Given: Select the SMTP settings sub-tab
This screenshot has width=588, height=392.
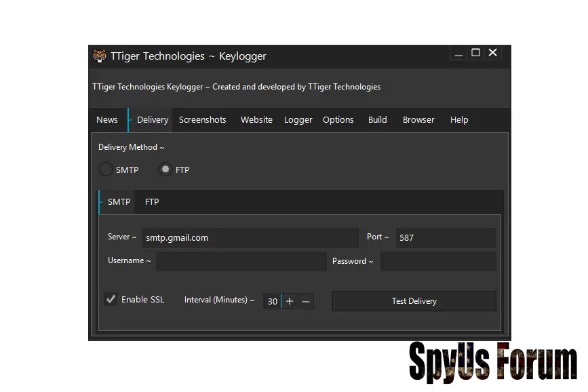Looking at the screenshot, I should (119, 202).
